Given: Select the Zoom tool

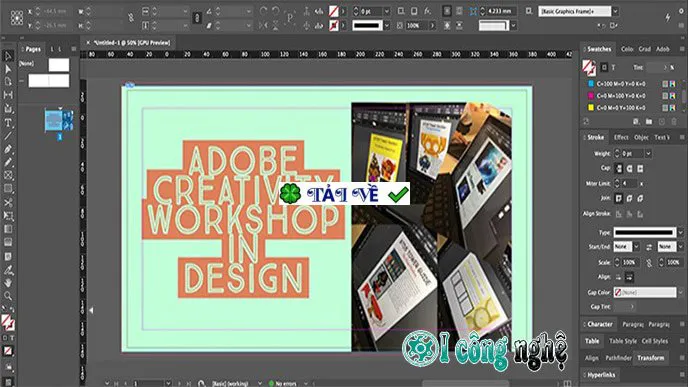Looking at the screenshot, I should [8, 296].
